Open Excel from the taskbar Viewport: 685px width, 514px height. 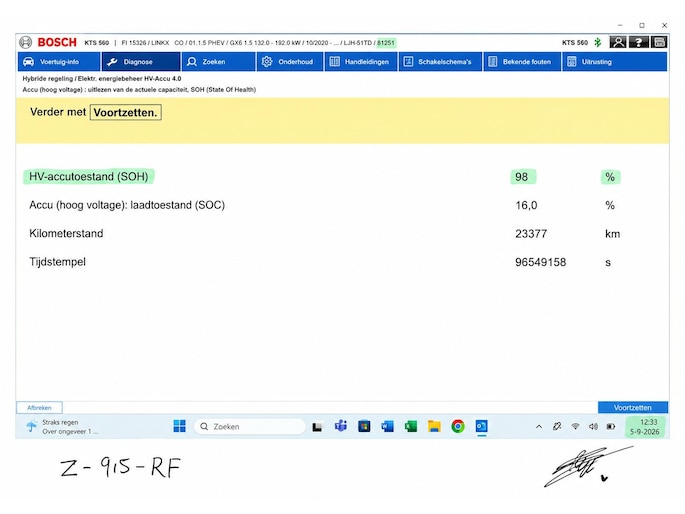(x=411, y=426)
